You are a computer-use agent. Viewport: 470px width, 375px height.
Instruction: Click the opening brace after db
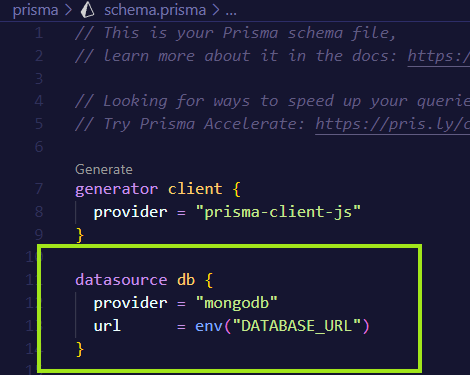coord(209,280)
